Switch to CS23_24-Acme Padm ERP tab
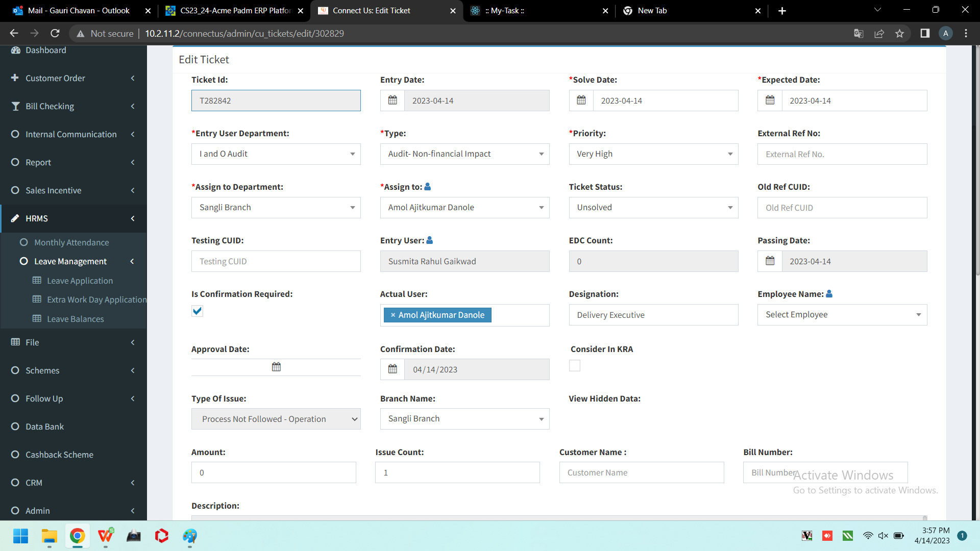This screenshot has height=551, width=980. [x=235, y=11]
